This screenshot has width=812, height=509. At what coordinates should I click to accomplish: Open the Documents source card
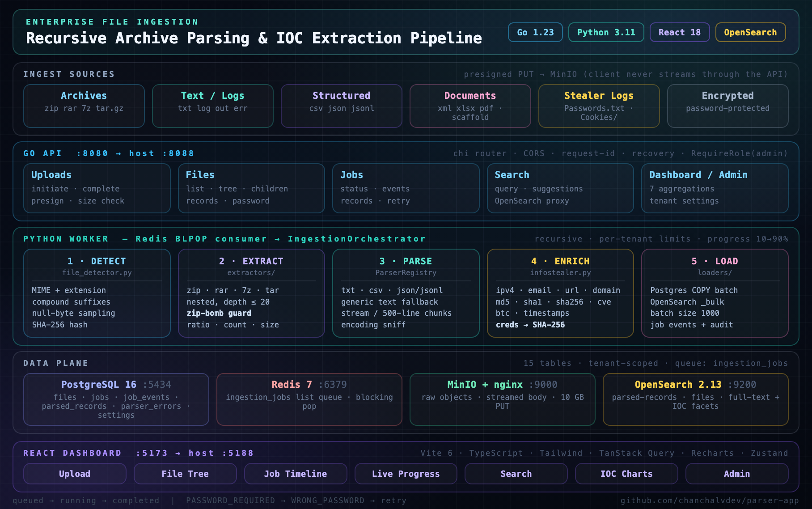pos(470,106)
